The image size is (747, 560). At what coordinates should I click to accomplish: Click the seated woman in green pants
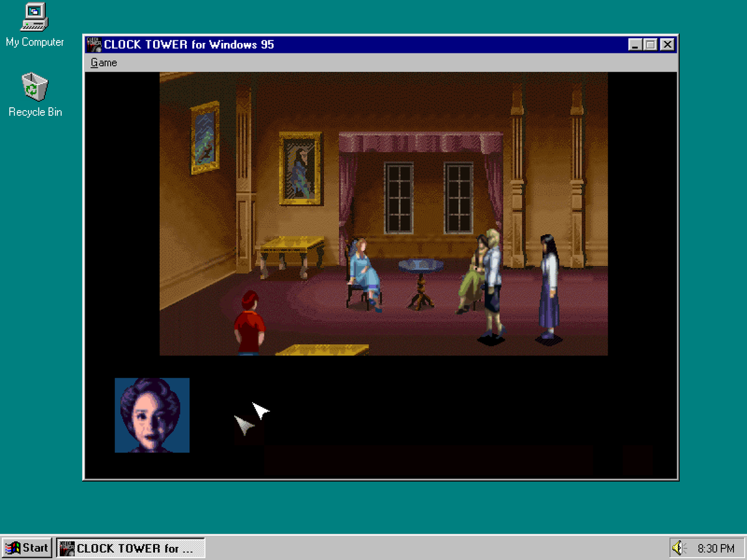(472, 274)
